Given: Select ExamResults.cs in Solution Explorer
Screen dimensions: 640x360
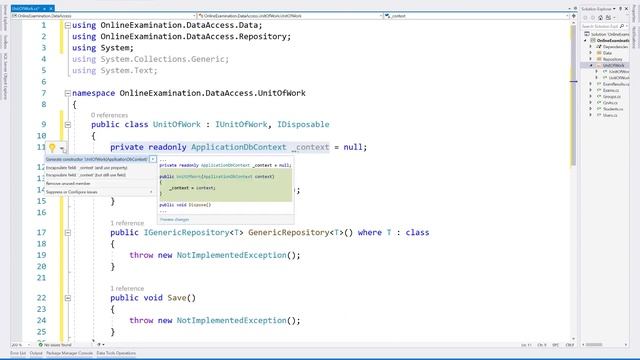Looking at the screenshot, I should pos(613,84).
